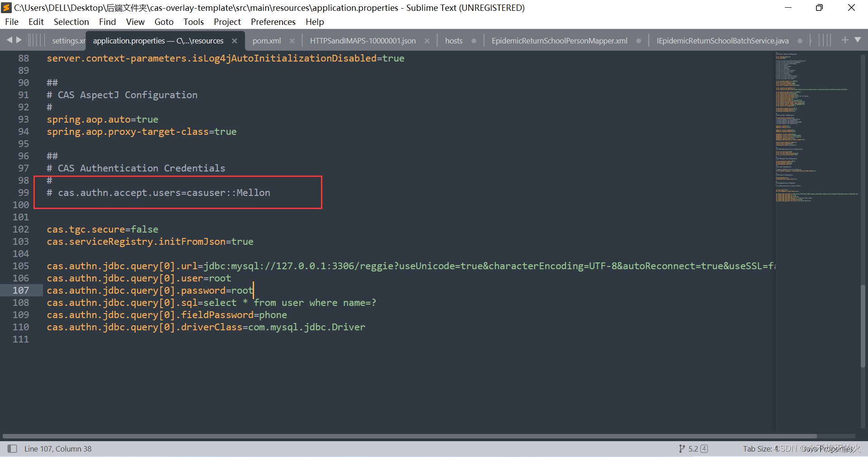Change the Tab Size setting
The width and height of the screenshot is (868, 457).
760,449
